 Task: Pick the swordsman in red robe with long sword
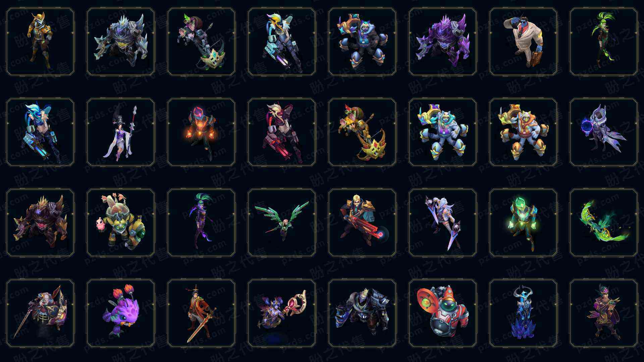click(x=201, y=313)
